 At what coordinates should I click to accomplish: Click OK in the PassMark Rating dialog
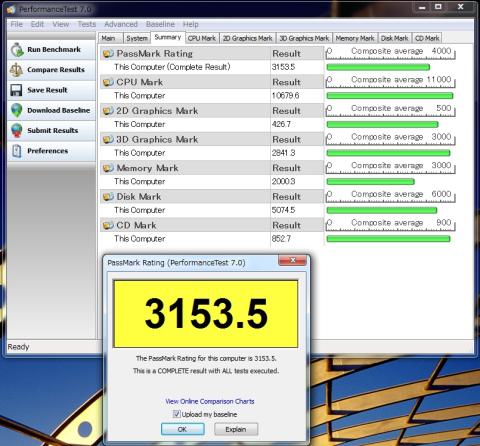183,429
